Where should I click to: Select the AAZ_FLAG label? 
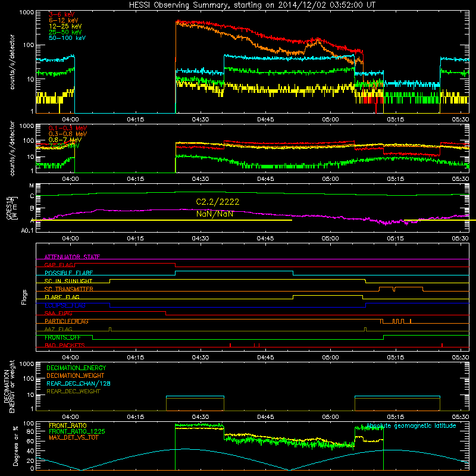click(x=58, y=329)
